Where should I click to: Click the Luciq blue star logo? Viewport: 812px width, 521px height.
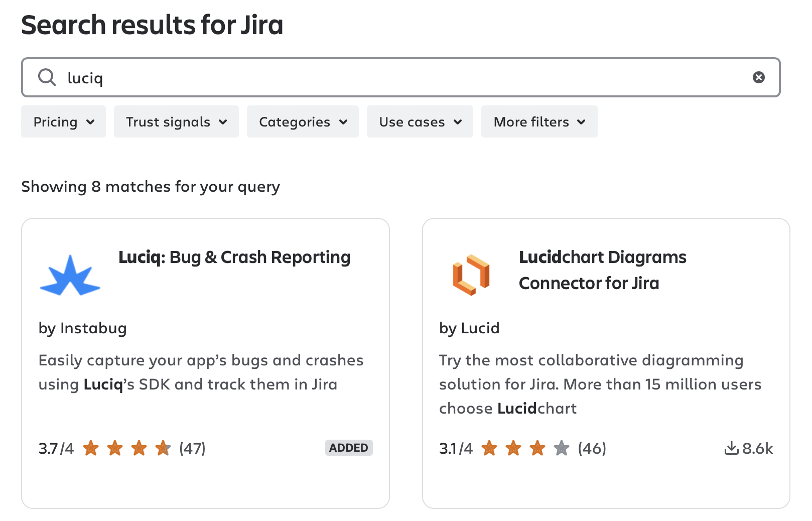coord(70,275)
